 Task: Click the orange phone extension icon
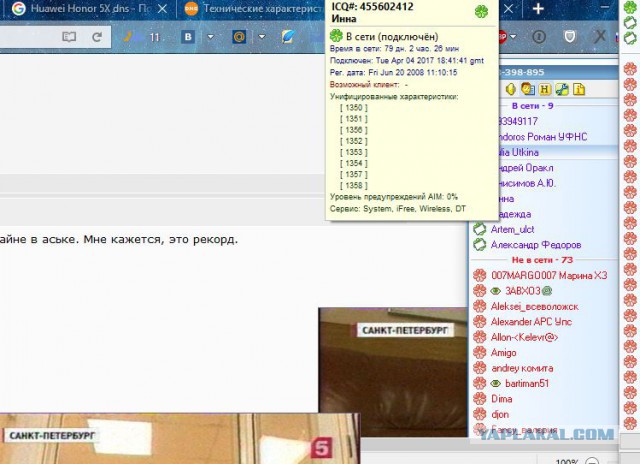tap(128, 37)
